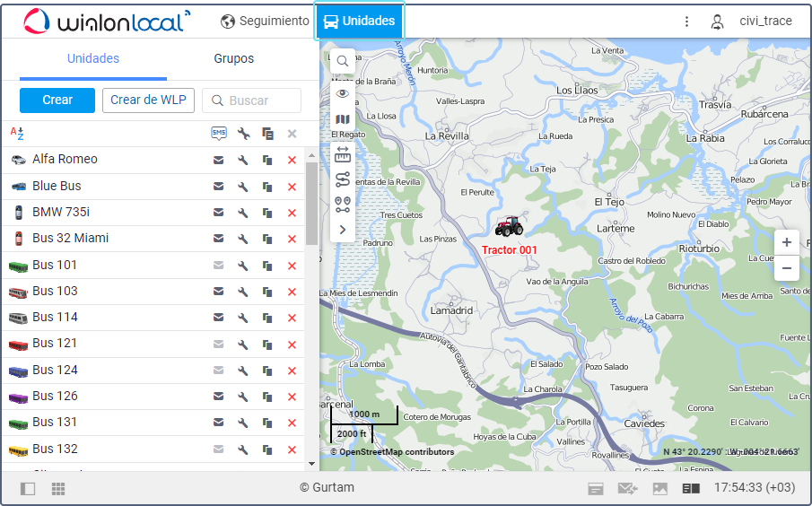Toggle the footer split-view icon
This screenshot has width=812, height=506.
(x=691, y=488)
